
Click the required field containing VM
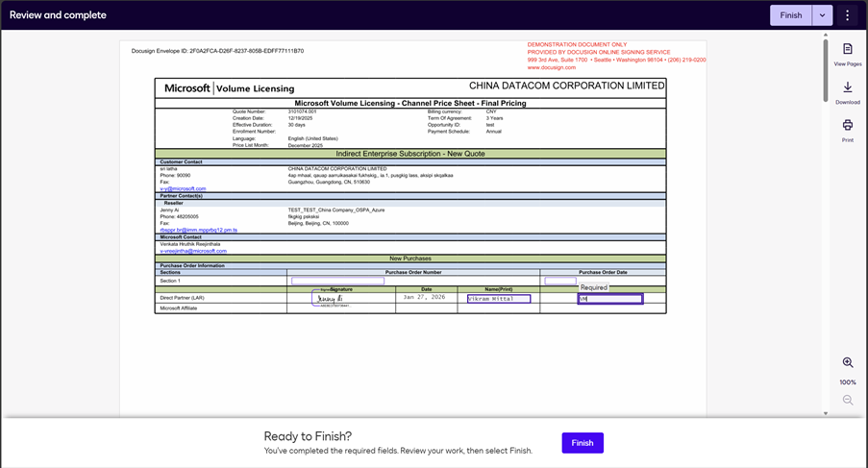point(610,299)
